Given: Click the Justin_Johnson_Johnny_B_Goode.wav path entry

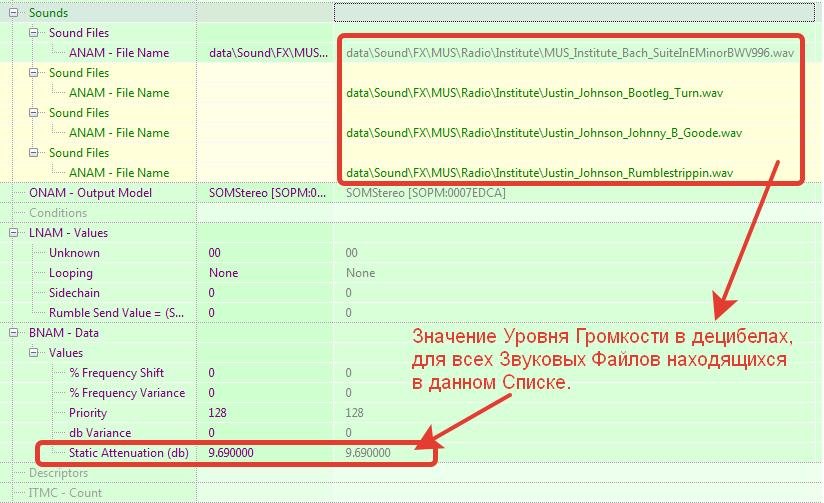Looking at the screenshot, I should point(544,133).
